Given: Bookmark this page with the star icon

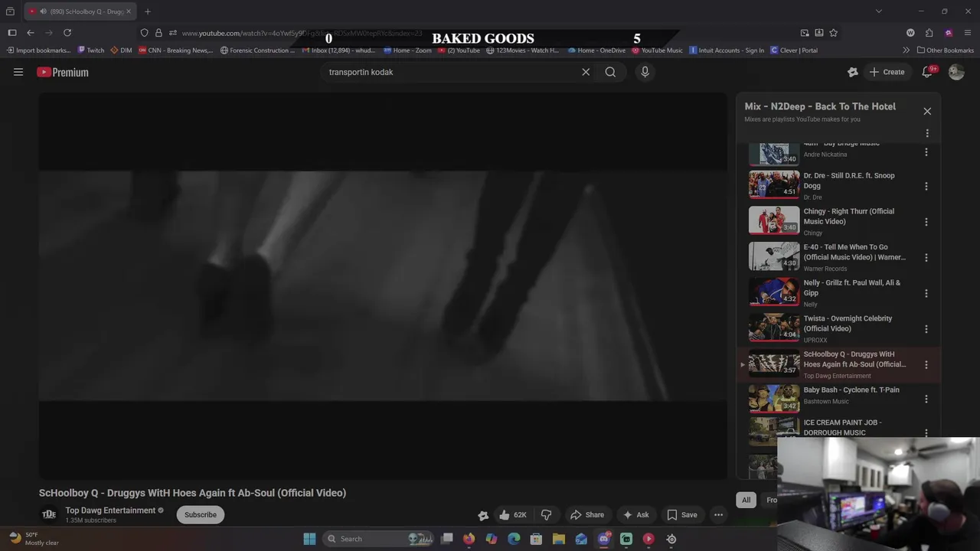Looking at the screenshot, I should click(x=834, y=33).
